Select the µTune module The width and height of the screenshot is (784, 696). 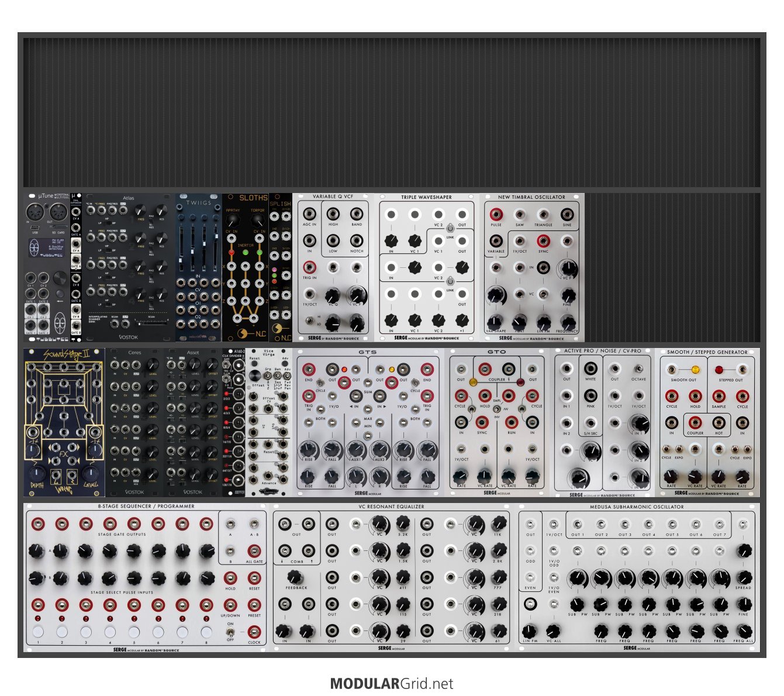(47, 267)
